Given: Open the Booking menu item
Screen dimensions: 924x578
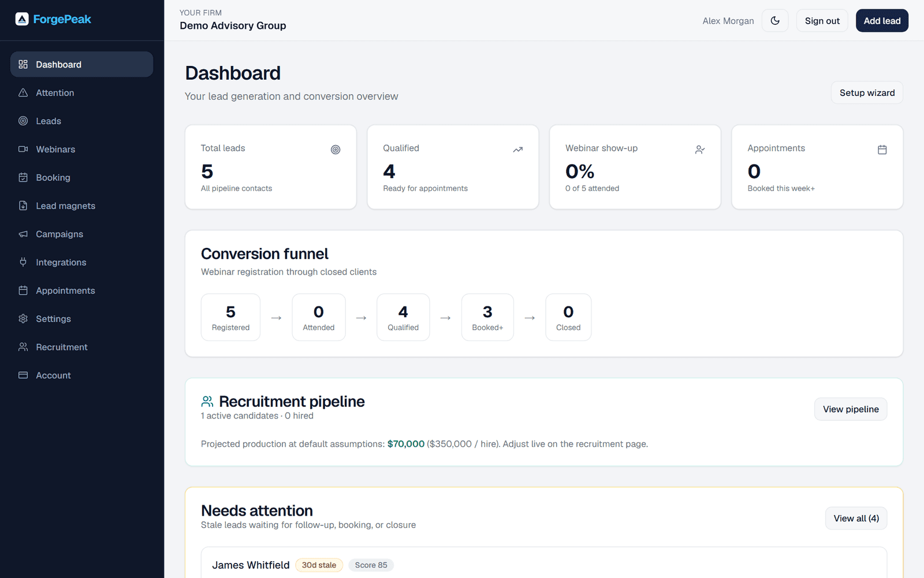Looking at the screenshot, I should pyautogui.click(x=81, y=177).
